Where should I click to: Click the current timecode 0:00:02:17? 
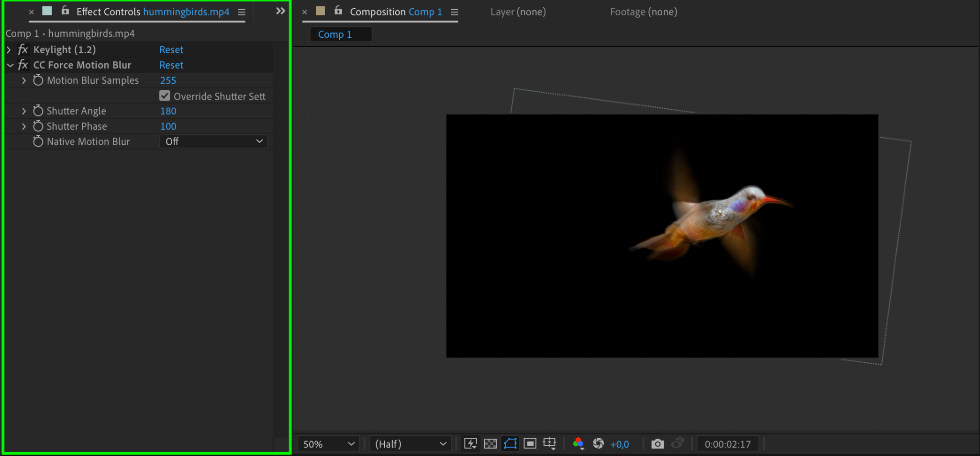click(727, 444)
